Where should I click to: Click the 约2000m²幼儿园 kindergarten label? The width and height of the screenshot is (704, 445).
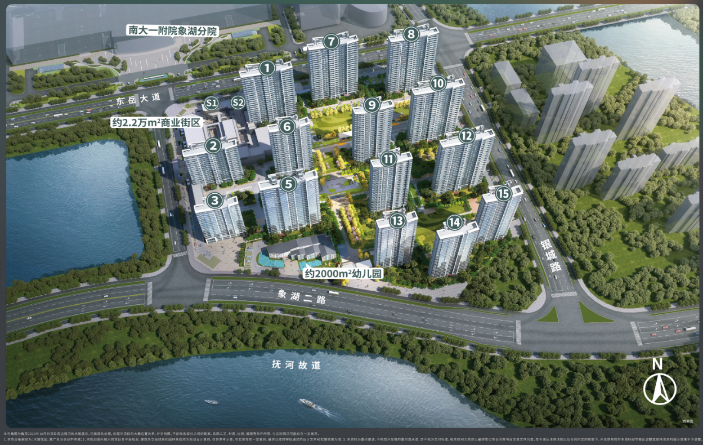pos(343,273)
